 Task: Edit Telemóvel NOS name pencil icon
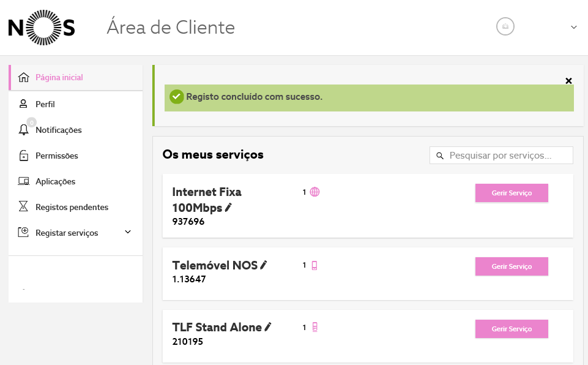[x=264, y=265]
